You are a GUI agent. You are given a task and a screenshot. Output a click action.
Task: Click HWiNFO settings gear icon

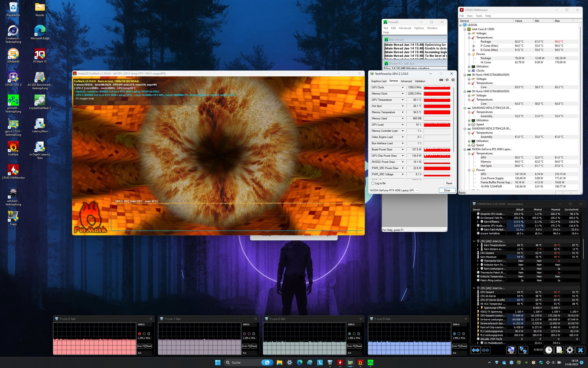pyautogui.click(x=570, y=350)
